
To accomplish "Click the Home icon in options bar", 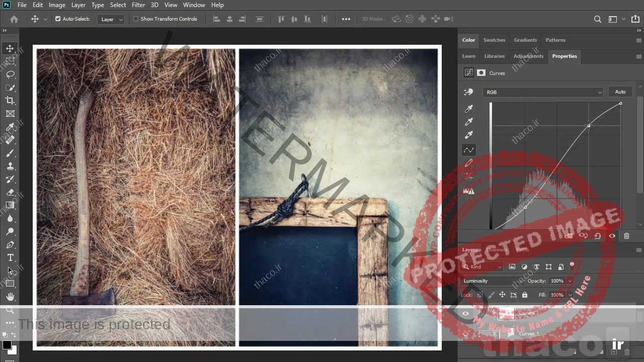I will pos(14,19).
